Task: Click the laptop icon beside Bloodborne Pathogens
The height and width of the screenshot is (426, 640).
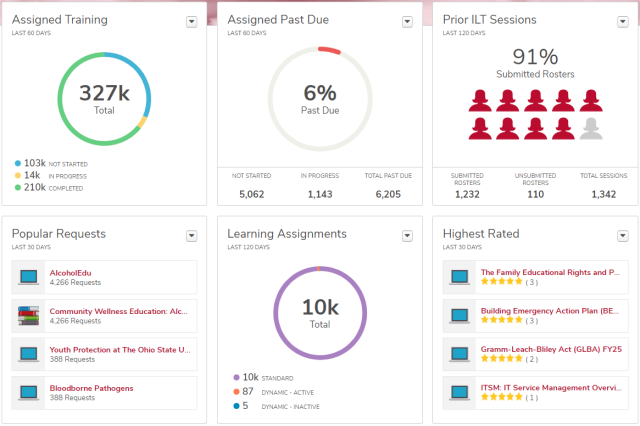Action: pos(29,393)
